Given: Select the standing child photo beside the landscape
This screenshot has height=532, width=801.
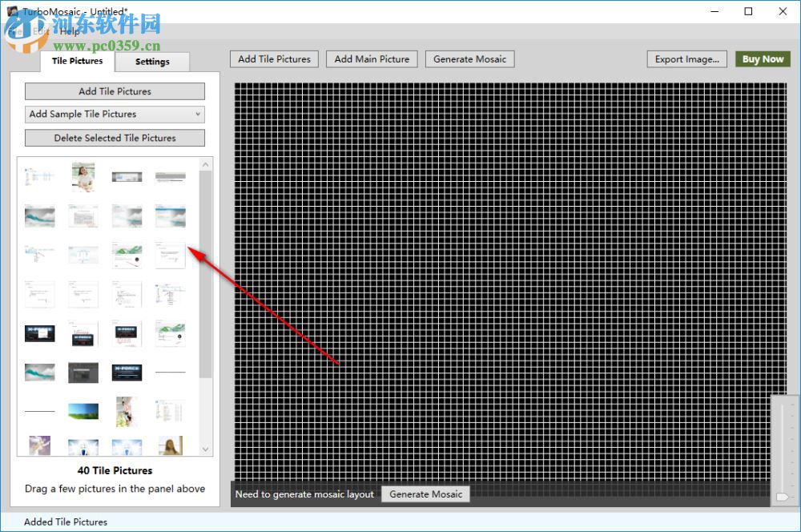Looking at the screenshot, I should coord(127,411).
